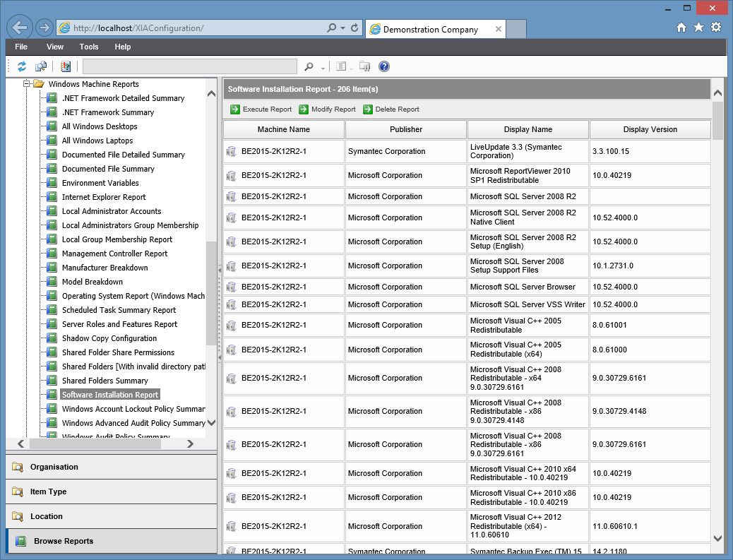Open a new blank browser tab
The height and width of the screenshot is (560, 733).
coord(516,29)
